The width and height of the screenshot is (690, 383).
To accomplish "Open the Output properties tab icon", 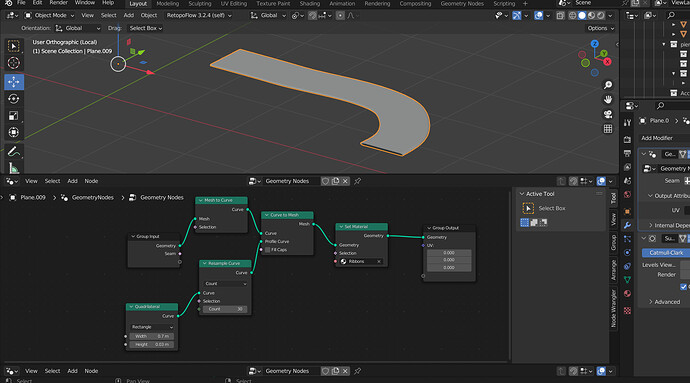I will pos(628,153).
